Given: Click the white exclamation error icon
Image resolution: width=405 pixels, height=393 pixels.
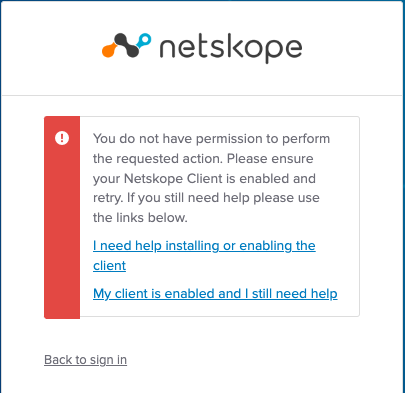Looking at the screenshot, I should (x=62, y=138).
